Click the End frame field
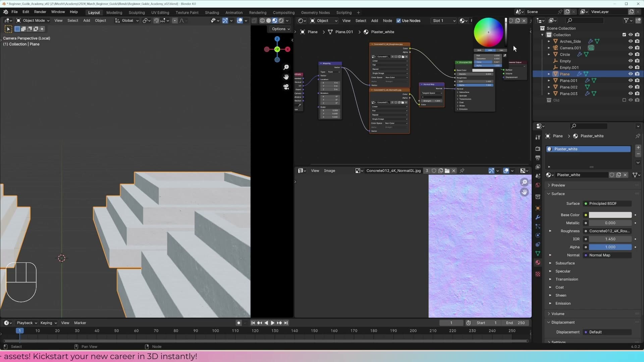 pyautogui.click(x=516, y=323)
